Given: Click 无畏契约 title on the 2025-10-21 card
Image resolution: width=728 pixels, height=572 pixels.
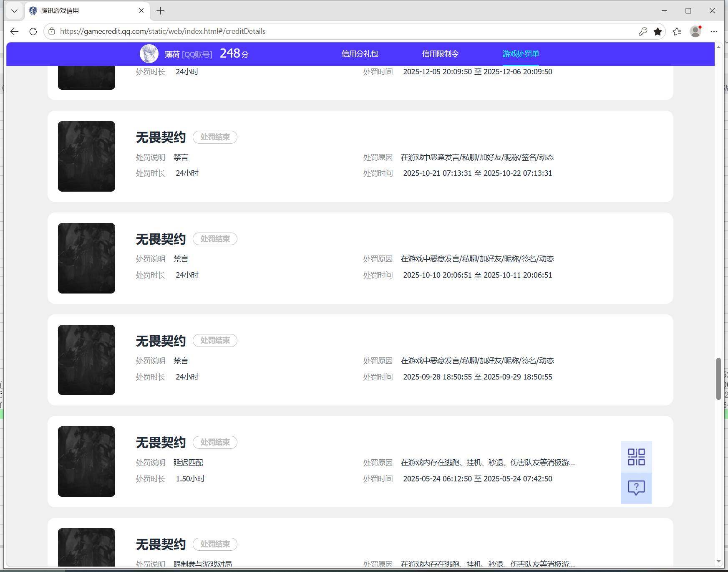Looking at the screenshot, I should [161, 137].
